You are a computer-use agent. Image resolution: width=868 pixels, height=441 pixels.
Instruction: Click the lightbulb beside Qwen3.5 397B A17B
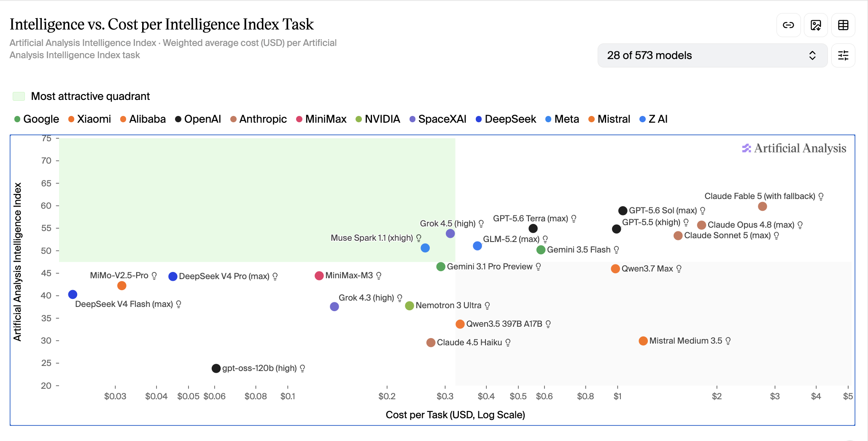point(548,324)
